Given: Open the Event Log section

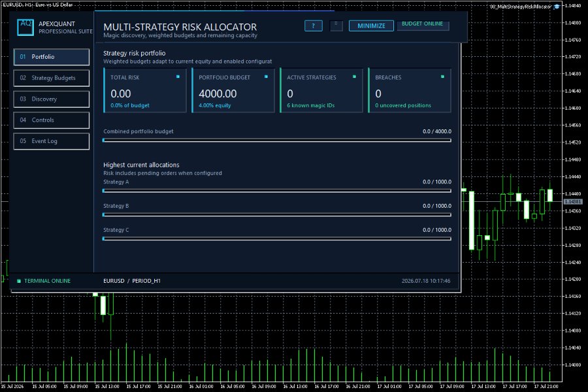Looking at the screenshot, I should (52, 141).
